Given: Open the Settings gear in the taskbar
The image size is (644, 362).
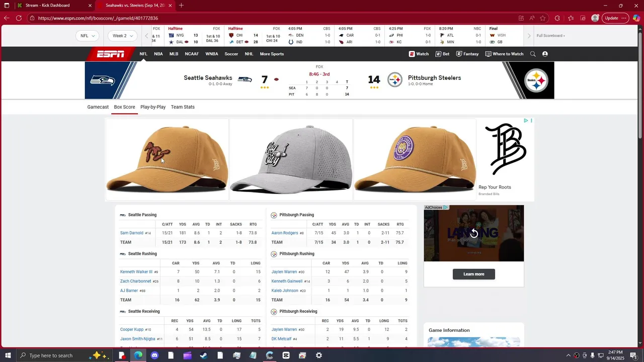Looking at the screenshot, I should coord(319,355).
